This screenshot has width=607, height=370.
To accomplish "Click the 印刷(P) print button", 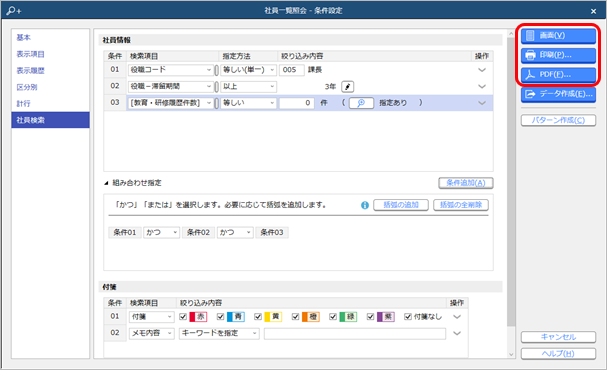I will point(558,55).
